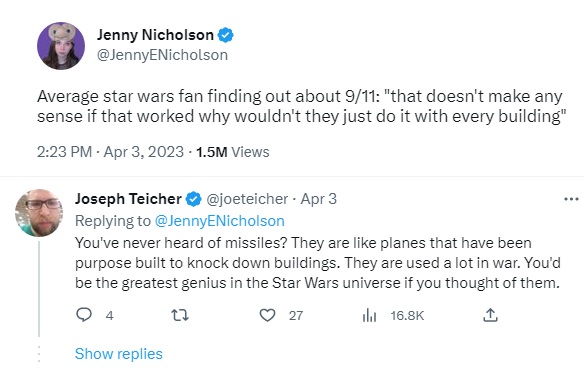Click Jenny Nicholson's verified badge

(225, 35)
